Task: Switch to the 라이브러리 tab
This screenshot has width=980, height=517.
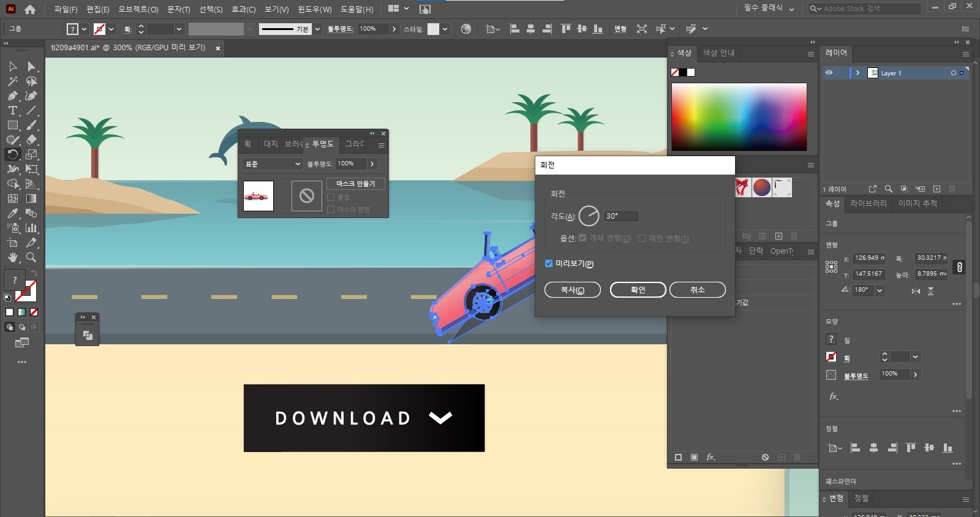Action: 868,203
